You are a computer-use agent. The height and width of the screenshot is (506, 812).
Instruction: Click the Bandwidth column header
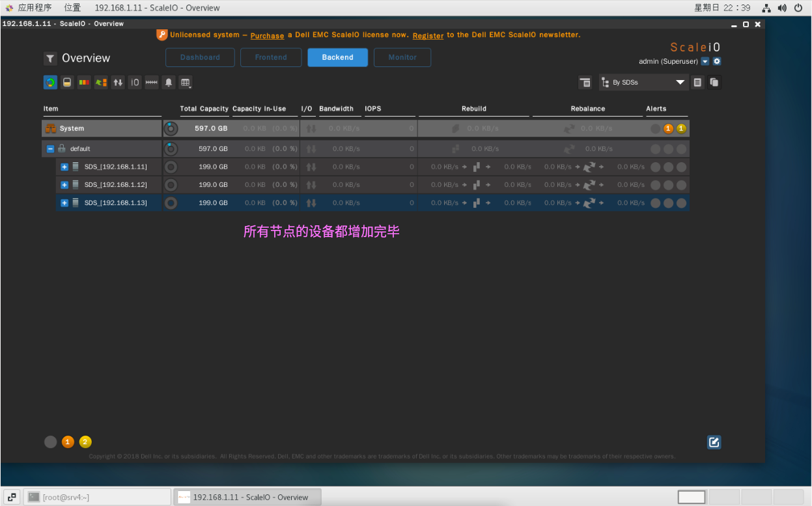click(x=336, y=109)
